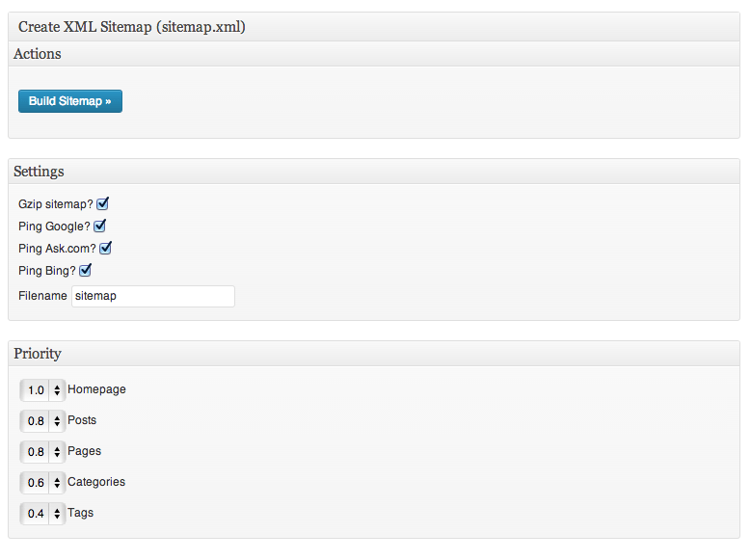
Task: Click the Create XML Sitemap title bar
Action: click(x=374, y=27)
